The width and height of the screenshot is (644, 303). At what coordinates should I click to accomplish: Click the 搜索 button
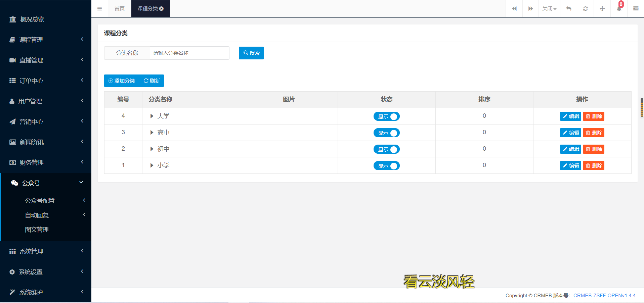tap(251, 53)
